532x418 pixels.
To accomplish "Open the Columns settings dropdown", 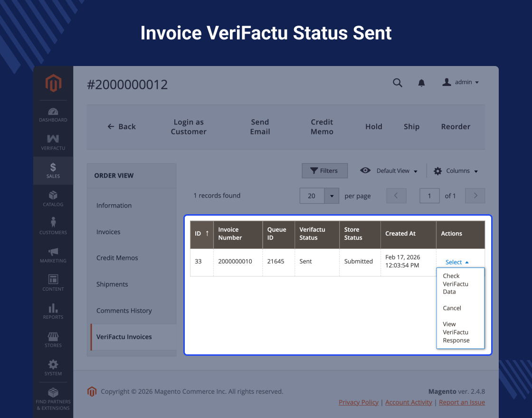I will [x=456, y=171].
